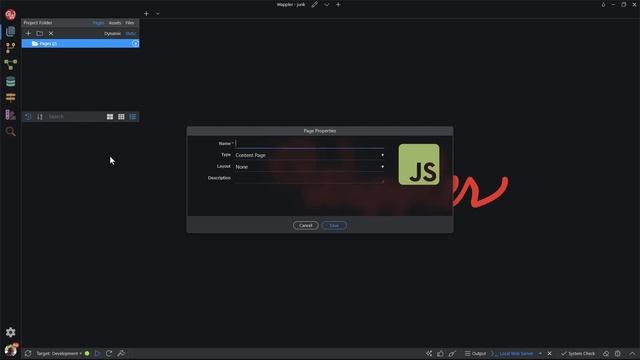Click the Description text area
The height and width of the screenshot is (360, 640).
point(309,179)
